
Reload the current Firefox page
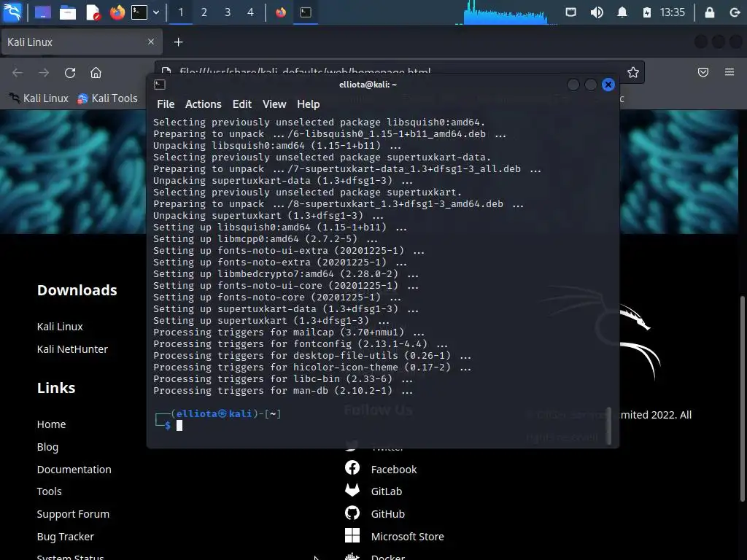pos(70,72)
